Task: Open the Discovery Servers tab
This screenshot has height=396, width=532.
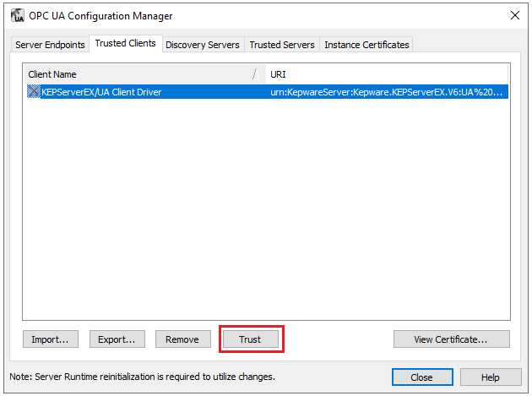Action: pos(203,45)
